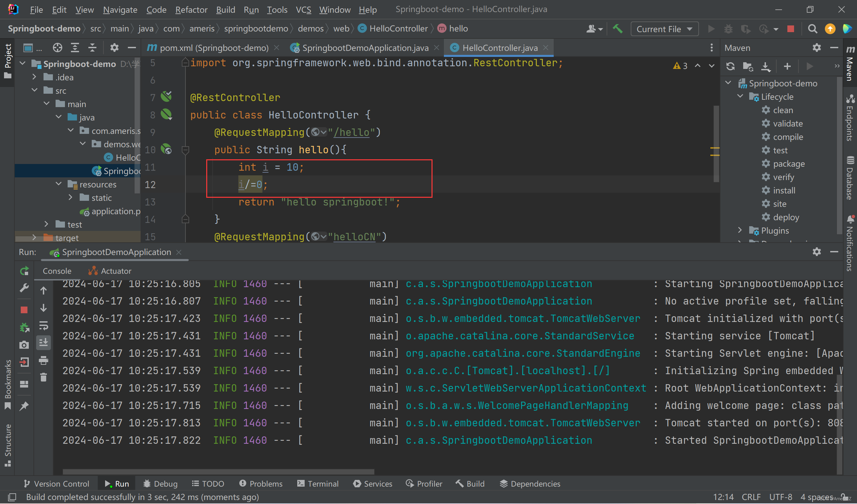Viewport: 857px width, 504px height.
Task: Switch to SpringbootDemoApplication.java tab
Action: (365, 48)
